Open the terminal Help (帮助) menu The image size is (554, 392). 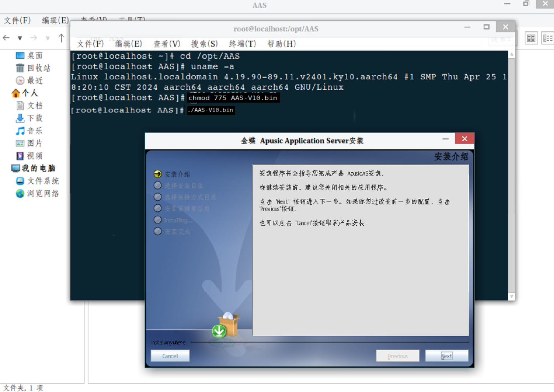pos(281,44)
